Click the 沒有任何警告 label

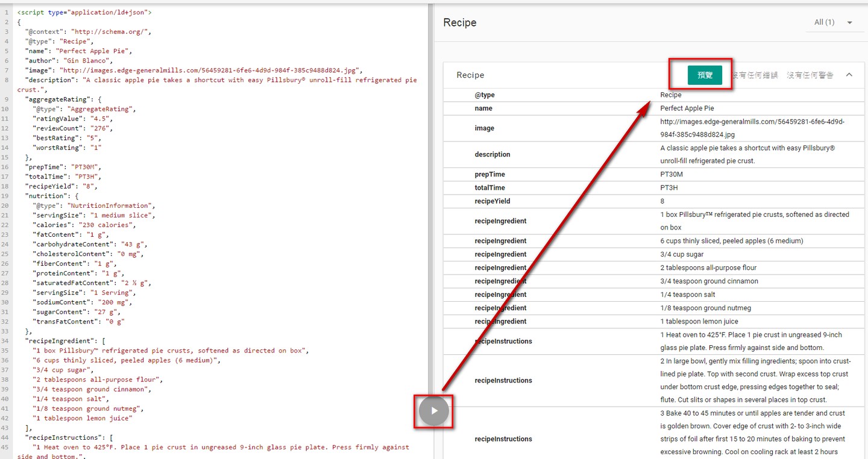[x=810, y=75]
